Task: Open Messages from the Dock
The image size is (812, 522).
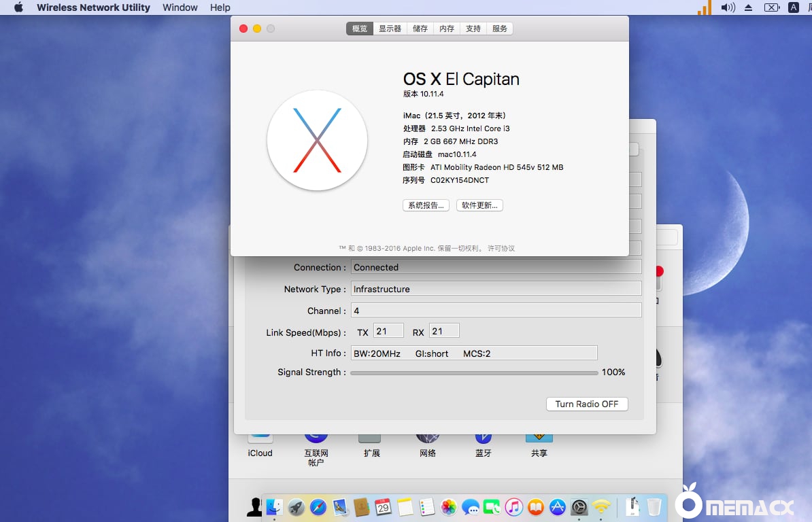Action: [471, 506]
